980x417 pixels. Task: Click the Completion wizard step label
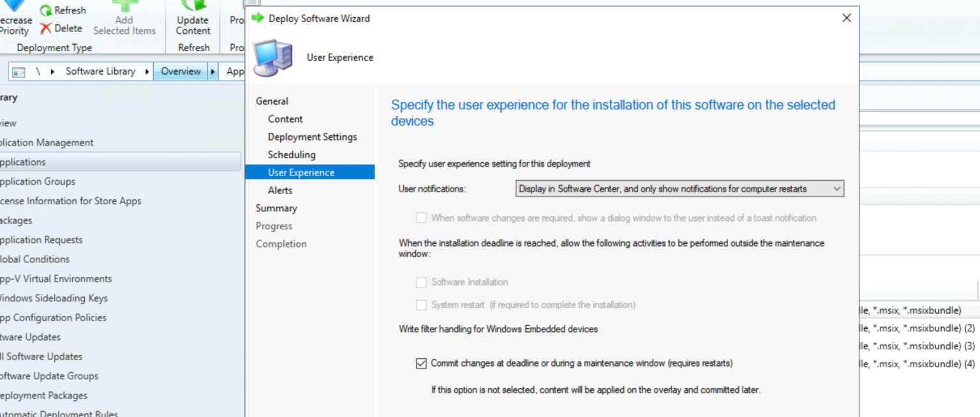point(281,244)
